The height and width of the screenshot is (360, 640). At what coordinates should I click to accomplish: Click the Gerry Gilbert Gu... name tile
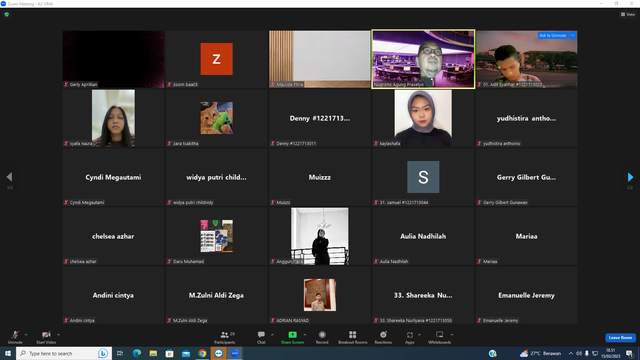click(x=527, y=177)
